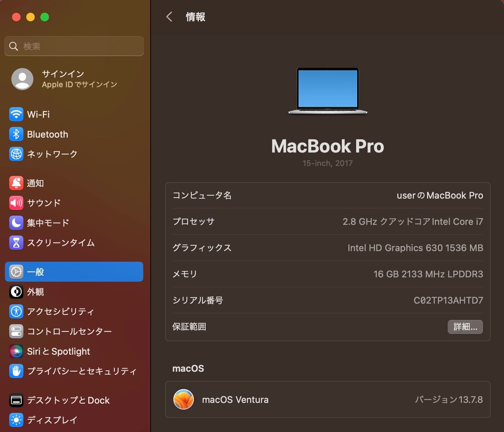Zoom the window with green button

tap(45, 17)
